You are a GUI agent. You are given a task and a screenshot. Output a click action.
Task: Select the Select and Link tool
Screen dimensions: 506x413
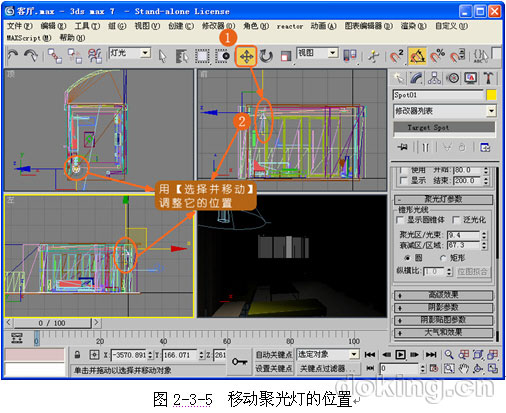coord(55,56)
